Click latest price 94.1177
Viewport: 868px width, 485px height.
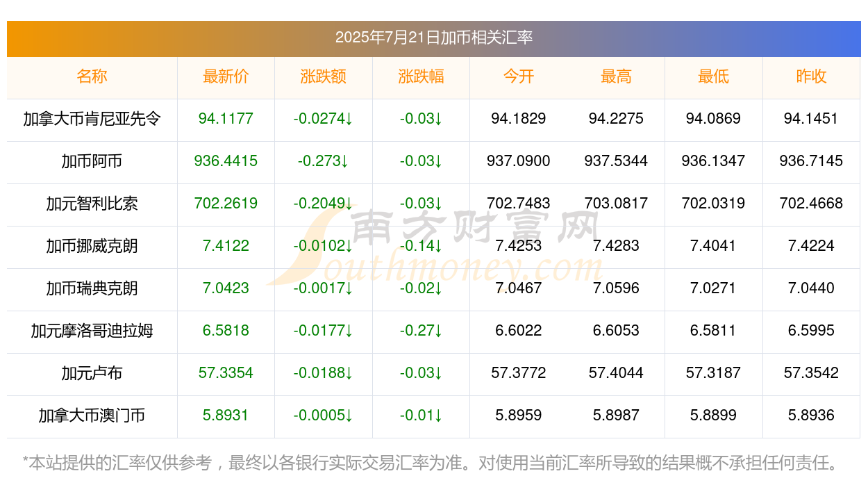[x=226, y=119]
